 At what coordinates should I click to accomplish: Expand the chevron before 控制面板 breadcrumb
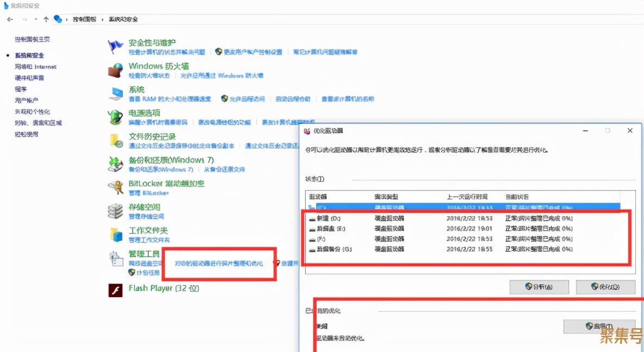click(67, 20)
